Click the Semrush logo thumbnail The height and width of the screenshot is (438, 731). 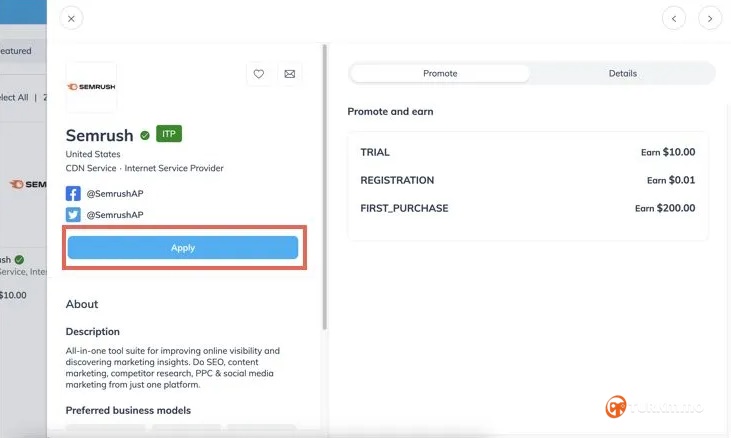pos(91,87)
